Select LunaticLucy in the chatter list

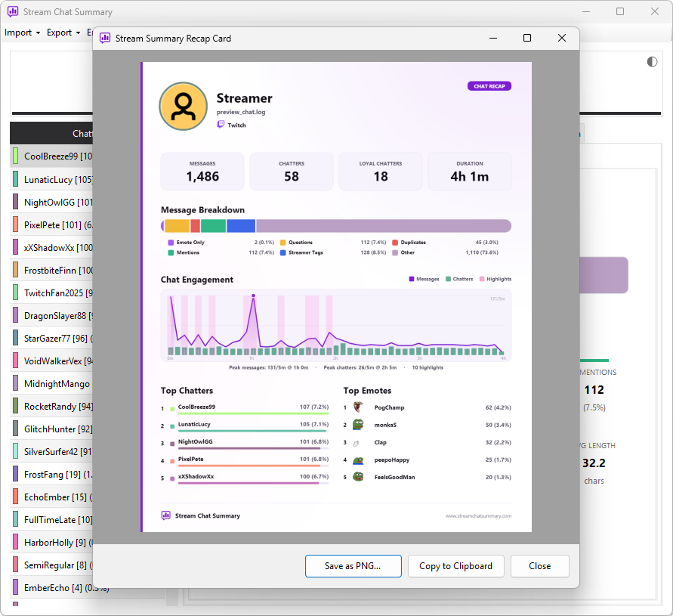(x=51, y=179)
